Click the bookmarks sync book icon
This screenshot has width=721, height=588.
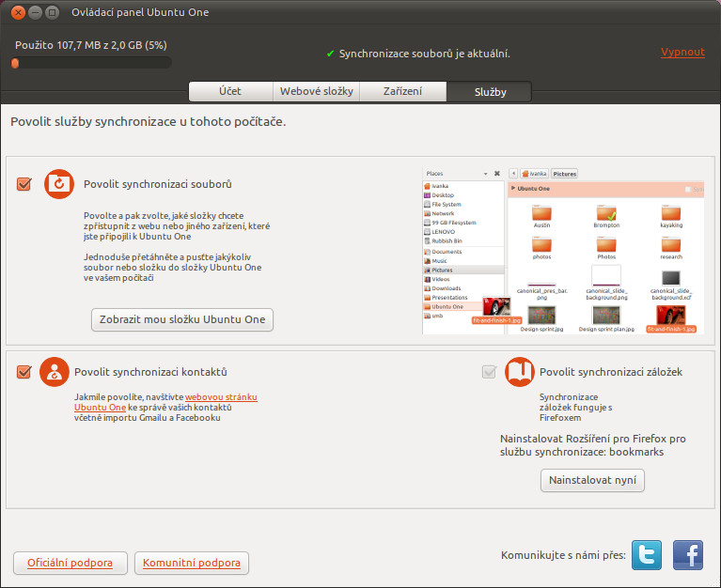520,372
